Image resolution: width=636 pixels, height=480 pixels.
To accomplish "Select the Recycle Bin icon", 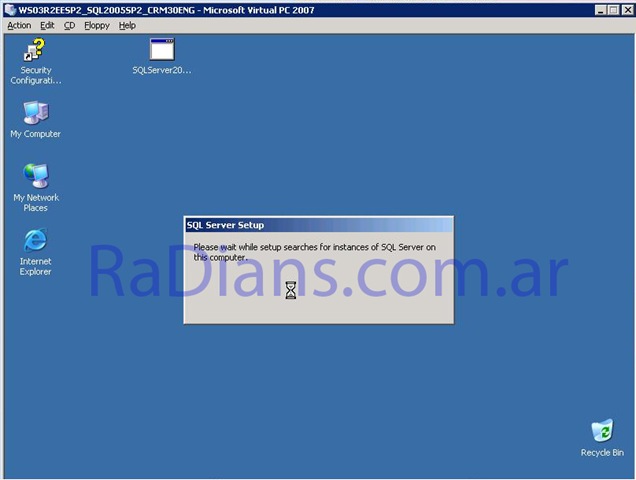I will coord(602,431).
